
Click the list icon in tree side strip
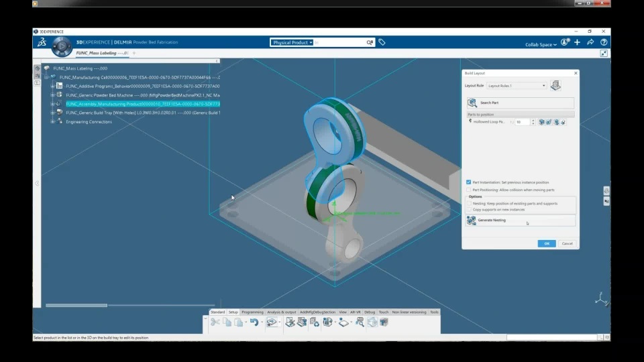37,83
